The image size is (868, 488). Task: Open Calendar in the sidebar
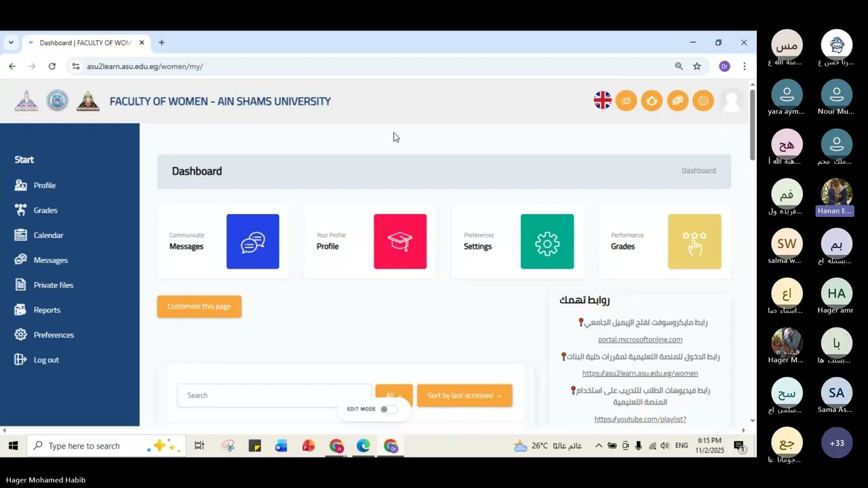point(48,235)
